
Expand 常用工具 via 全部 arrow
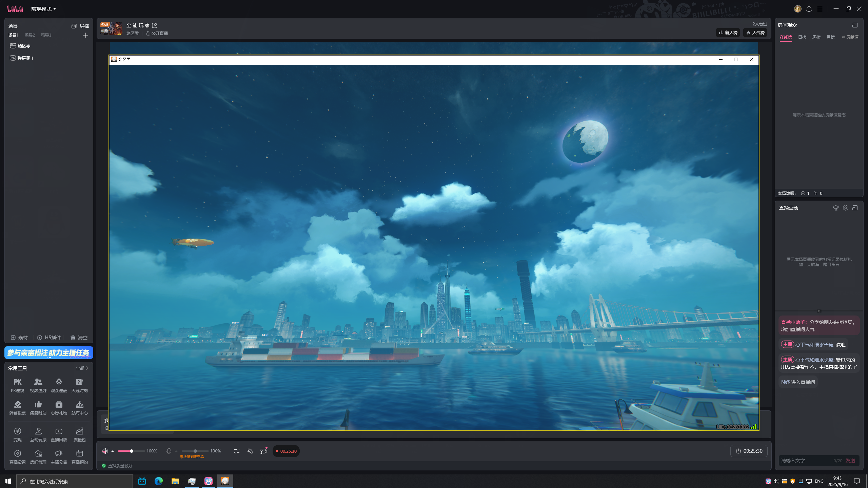point(82,368)
